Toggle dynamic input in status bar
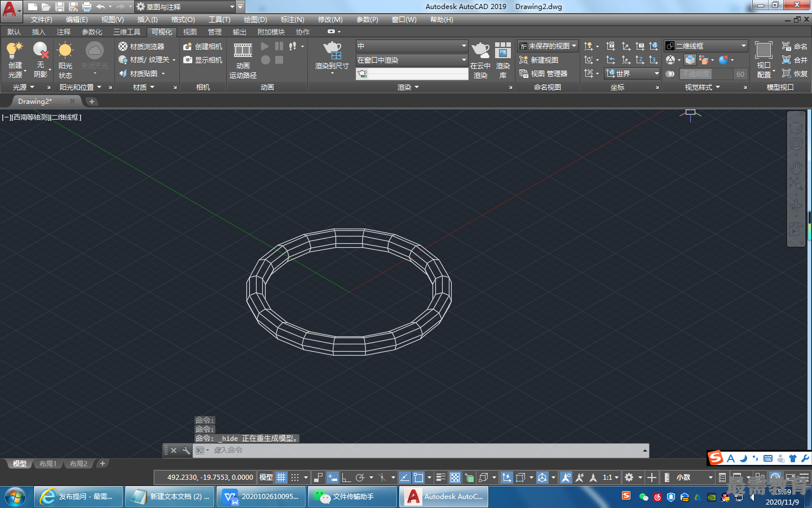The width and height of the screenshot is (812, 508). pos(333,478)
